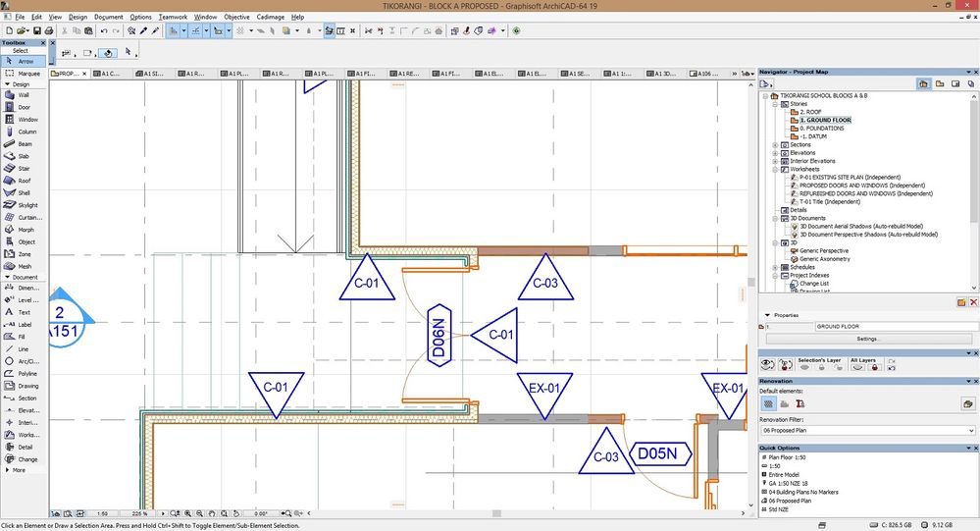Select the Fill tool
980x531 pixels.
(x=24, y=337)
